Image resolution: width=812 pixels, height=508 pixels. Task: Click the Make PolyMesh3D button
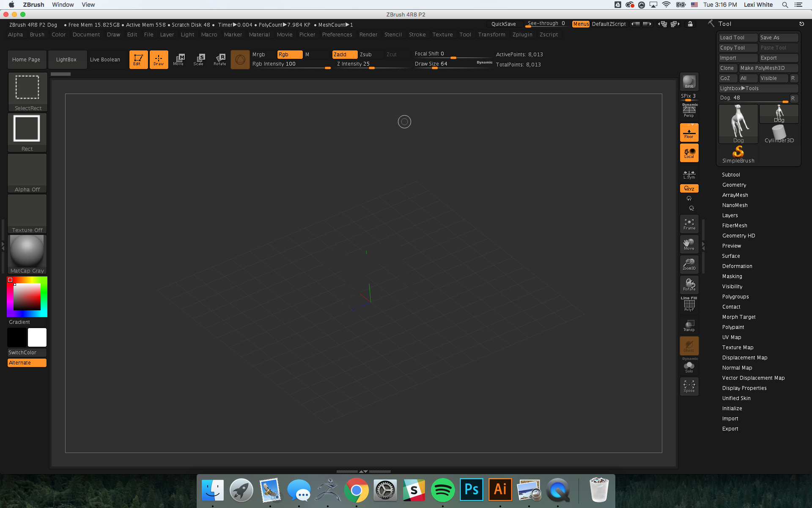[768, 68]
